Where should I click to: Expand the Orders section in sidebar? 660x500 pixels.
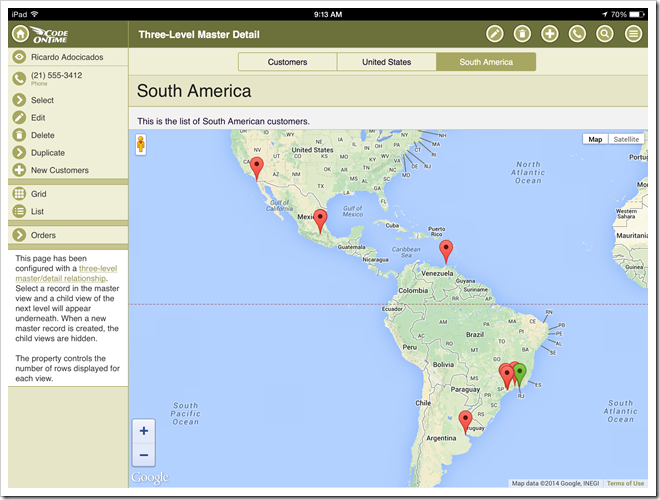pos(43,235)
